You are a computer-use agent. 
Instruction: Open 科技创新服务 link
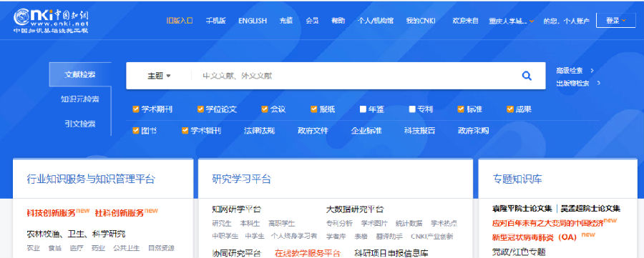pos(52,213)
